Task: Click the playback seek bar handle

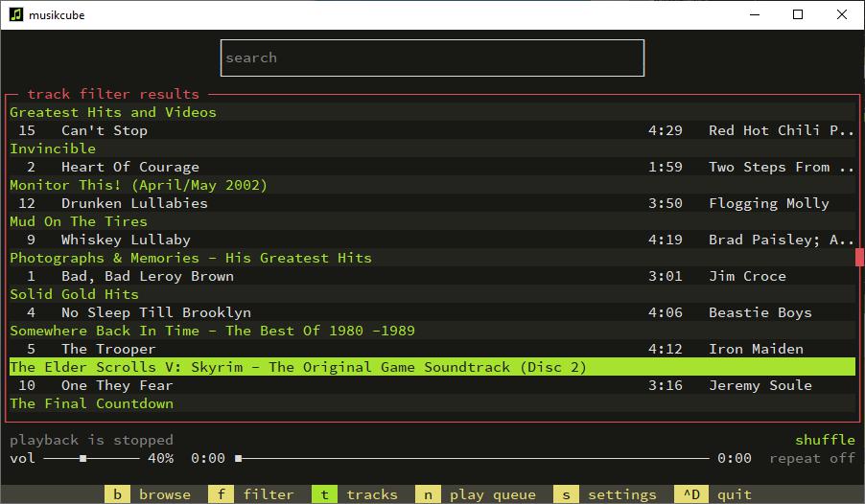Action: click(x=239, y=458)
